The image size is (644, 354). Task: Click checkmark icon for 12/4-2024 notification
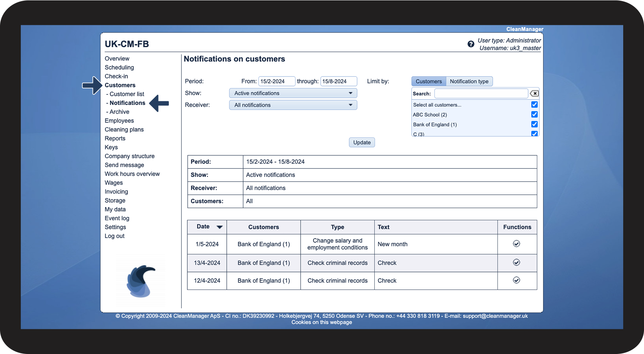(516, 280)
